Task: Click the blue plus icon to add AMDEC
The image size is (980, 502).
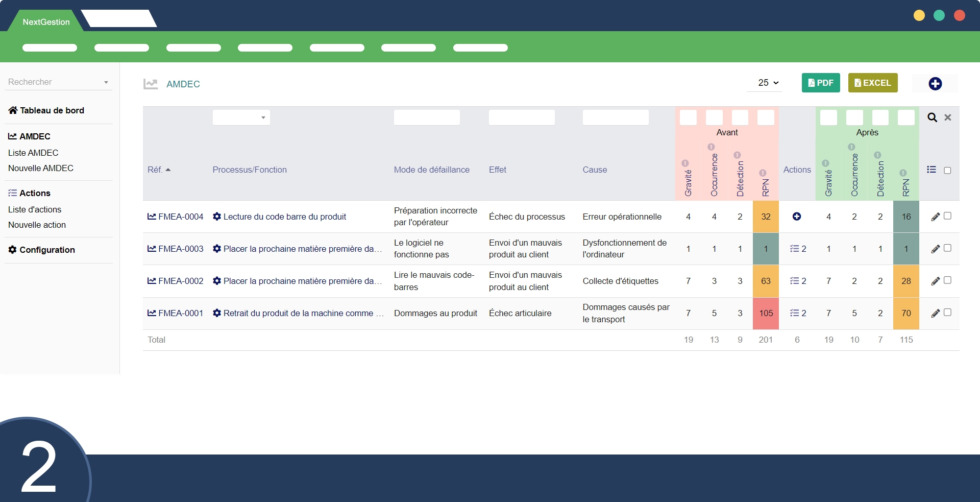Action: (935, 84)
